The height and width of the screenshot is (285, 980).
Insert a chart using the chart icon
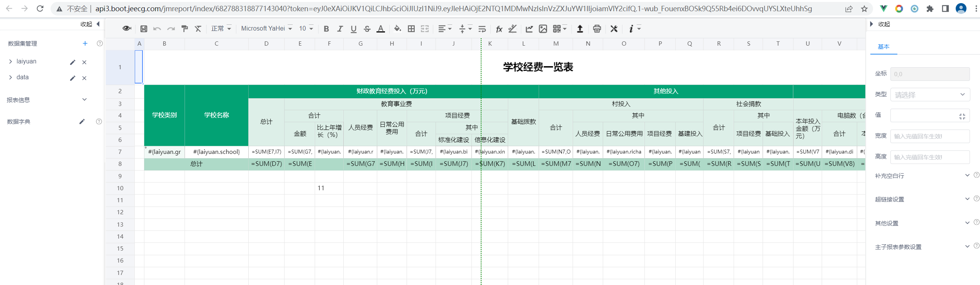tap(529, 29)
